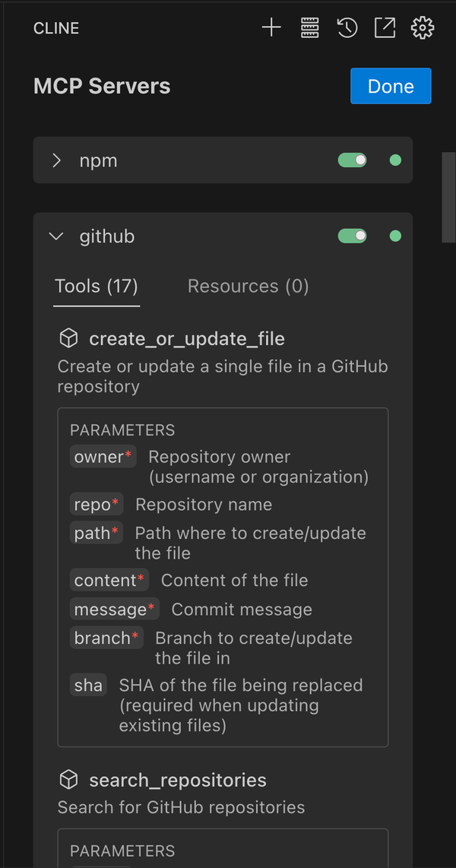The width and height of the screenshot is (456, 868).
Task: Click the plus icon to start new task
Action: (x=271, y=28)
